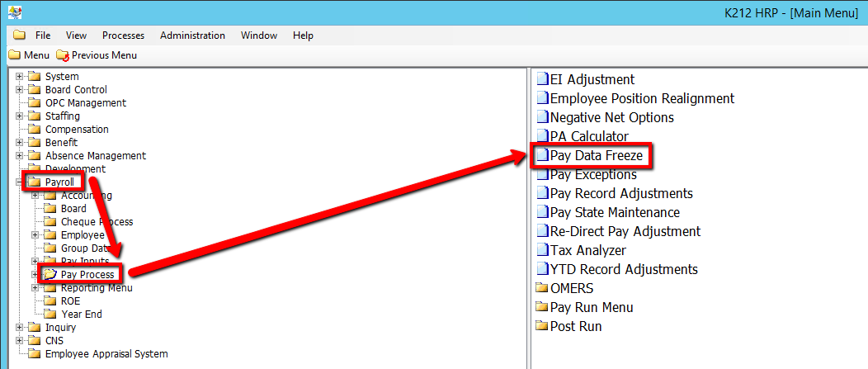
Task: Click the OMERS folder icon
Action: (542, 288)
